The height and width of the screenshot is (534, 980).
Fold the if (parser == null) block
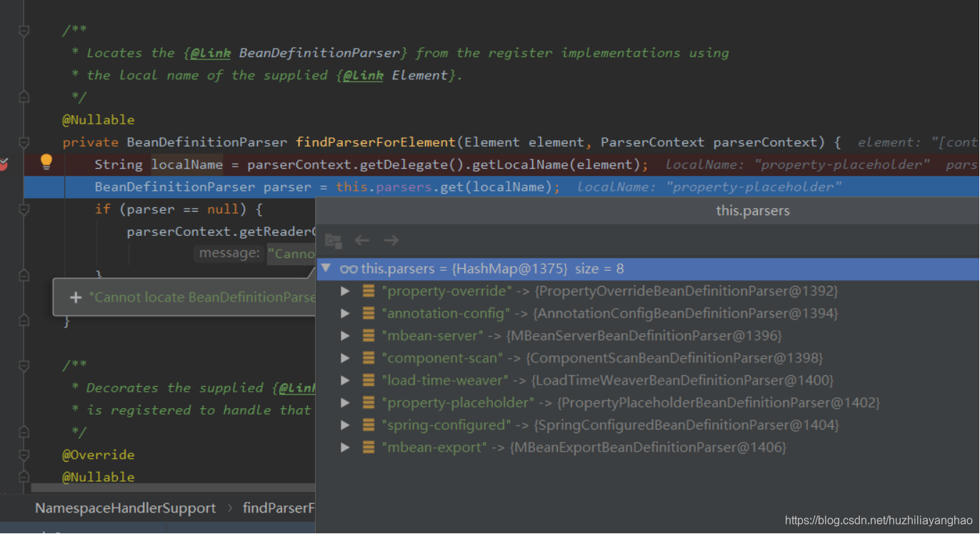pos(24,209)
